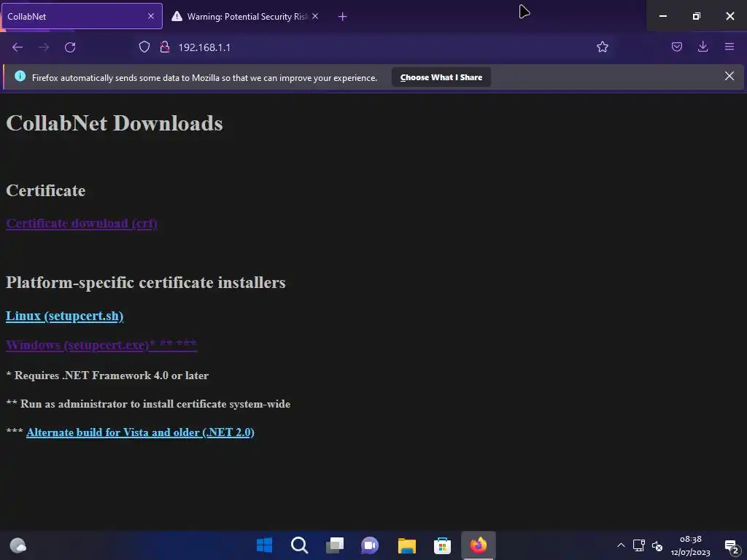747x560 pixels.
Task: Open a new tab with the plus button
Action: pyautogui.click(x=343, y=17)
